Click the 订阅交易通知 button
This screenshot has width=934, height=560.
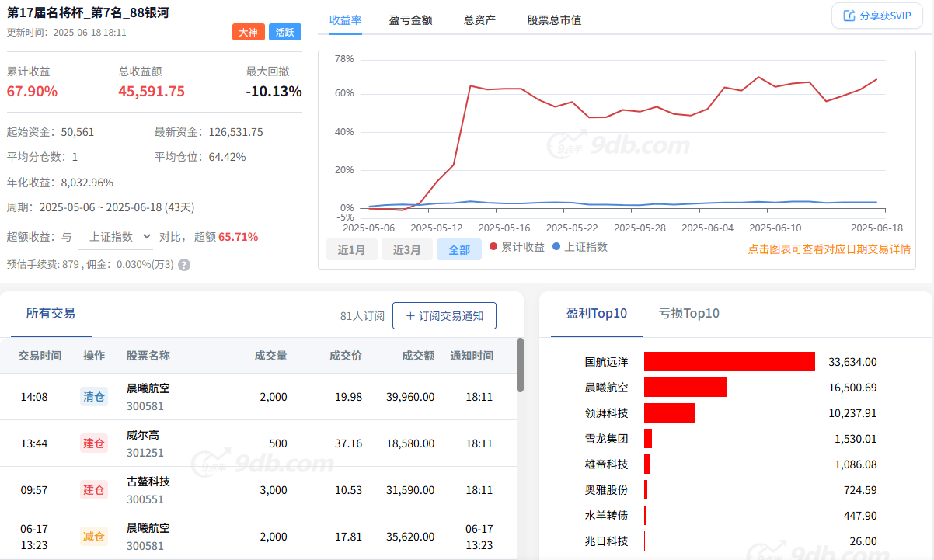[444, 316]
